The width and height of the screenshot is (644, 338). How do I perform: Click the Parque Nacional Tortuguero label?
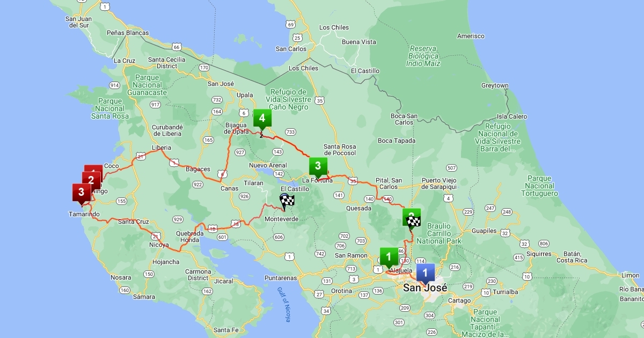(543, 186)
